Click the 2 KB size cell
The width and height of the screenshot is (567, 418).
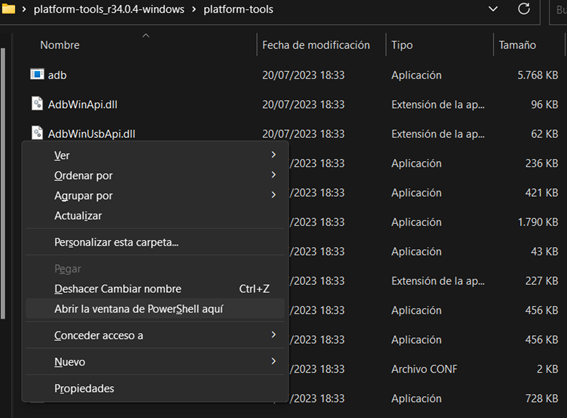[x=547, y=369]
